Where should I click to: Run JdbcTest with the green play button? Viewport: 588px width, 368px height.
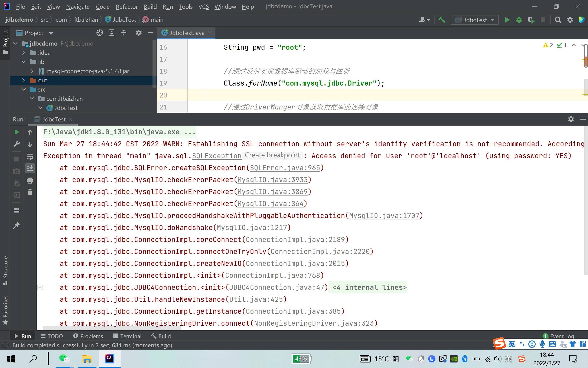[507, 20]
